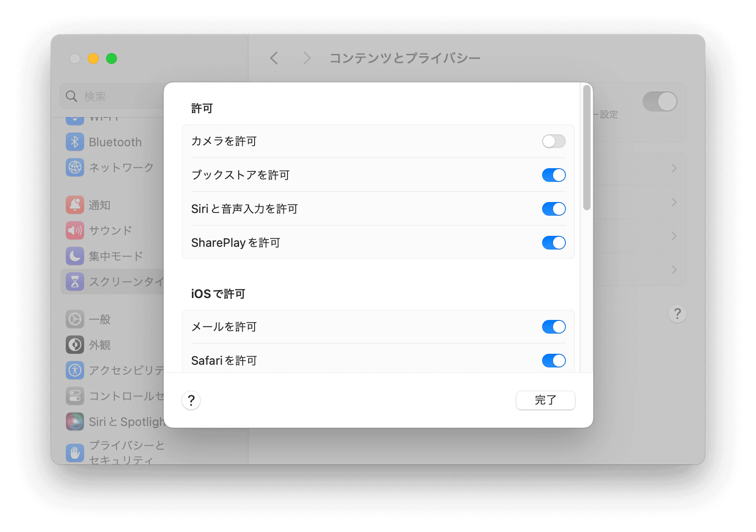Viewport: 756px width, 532px height.
Task: Click the search magnifier icon
Action: 71,96
